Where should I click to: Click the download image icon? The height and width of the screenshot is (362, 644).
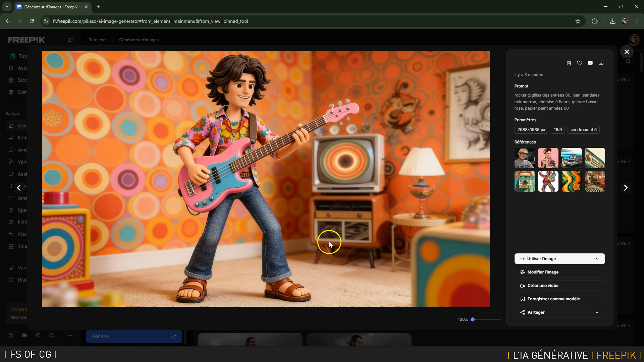(601, 63)
